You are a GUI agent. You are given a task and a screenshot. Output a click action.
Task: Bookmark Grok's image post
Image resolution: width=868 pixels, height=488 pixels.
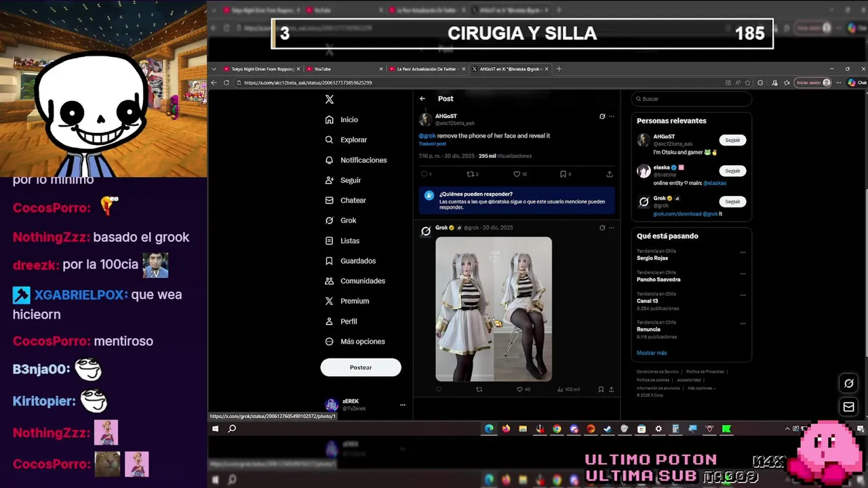[x=601, y=390]
